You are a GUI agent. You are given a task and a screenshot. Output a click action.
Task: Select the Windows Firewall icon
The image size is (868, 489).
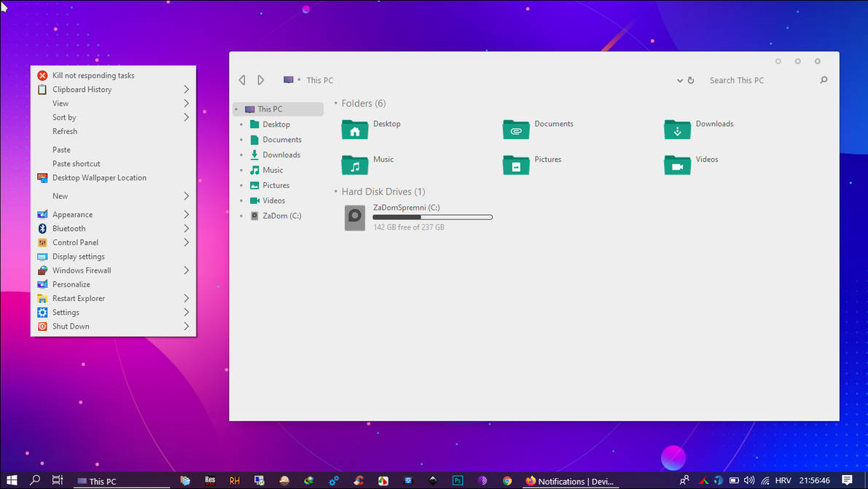(x=42, y=270)
